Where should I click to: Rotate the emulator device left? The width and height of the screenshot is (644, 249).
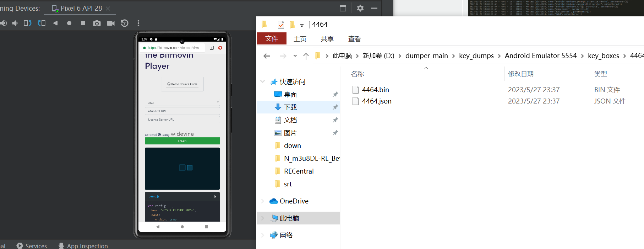(28, 23)
